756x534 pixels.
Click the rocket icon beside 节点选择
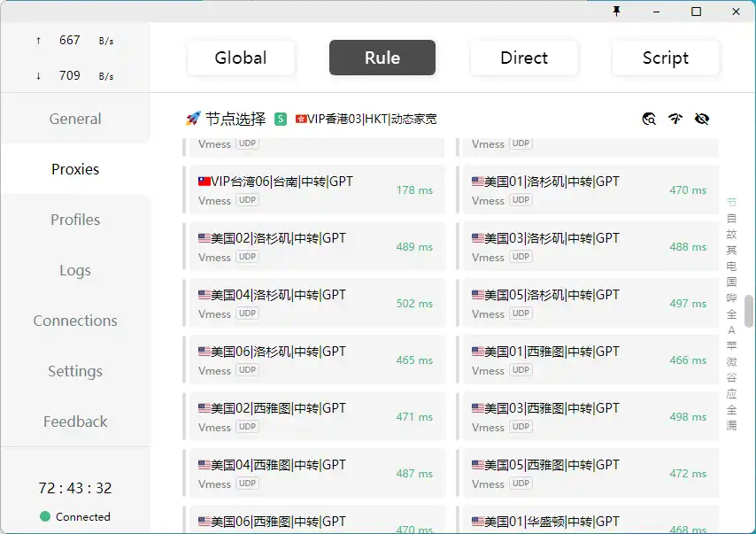tap(193, 118)
